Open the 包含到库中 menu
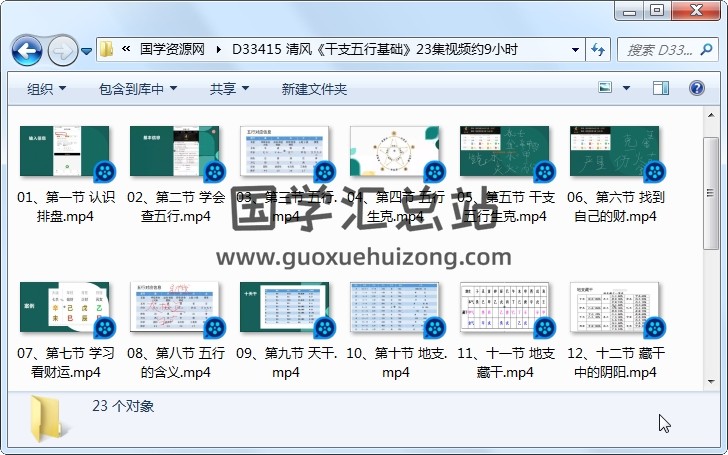The image size is (728, 455). (138, 89)
